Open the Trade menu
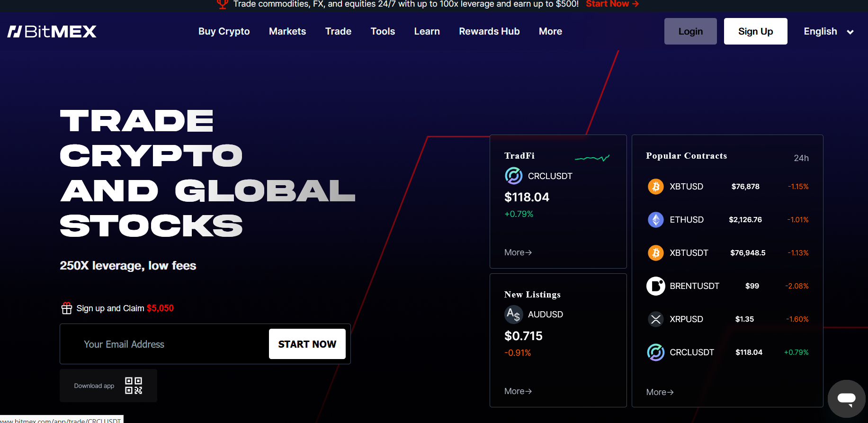 [338, 31]
